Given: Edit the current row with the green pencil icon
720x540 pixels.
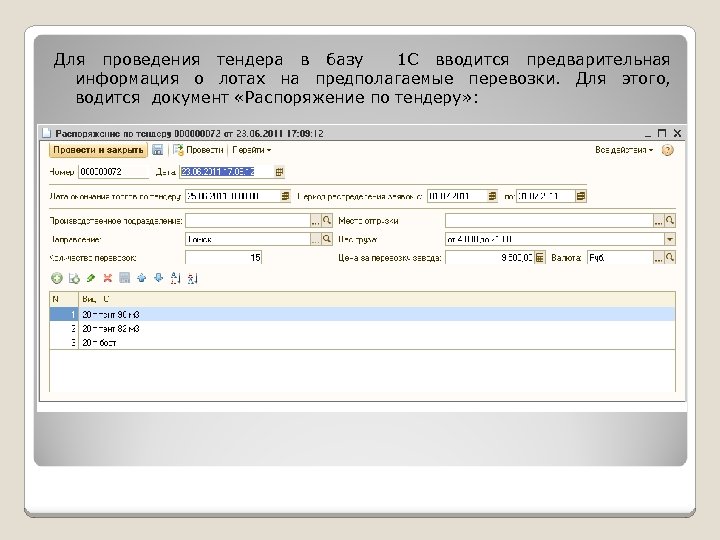Looking at the screenshot, I should click(91, 278).
